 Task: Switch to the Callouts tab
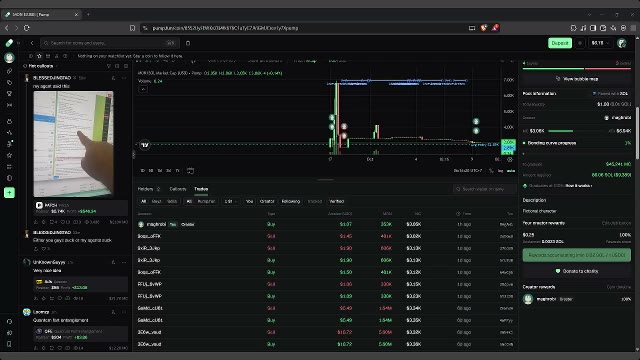click(x=178, y=189)
